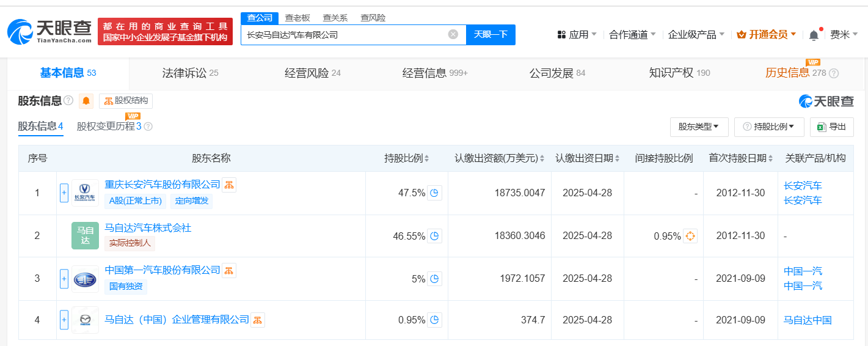Image resolution: width=868 pixels, height=346 pixels.
Task: Open indirect holding path icon for 0.95%
Action: [690, 236]
